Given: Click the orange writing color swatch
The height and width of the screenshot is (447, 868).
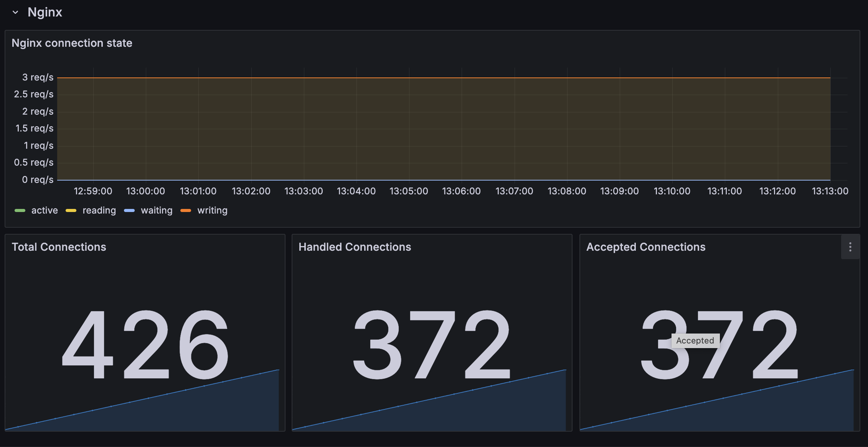Looking at the screenshot, I should pos(186,210).
